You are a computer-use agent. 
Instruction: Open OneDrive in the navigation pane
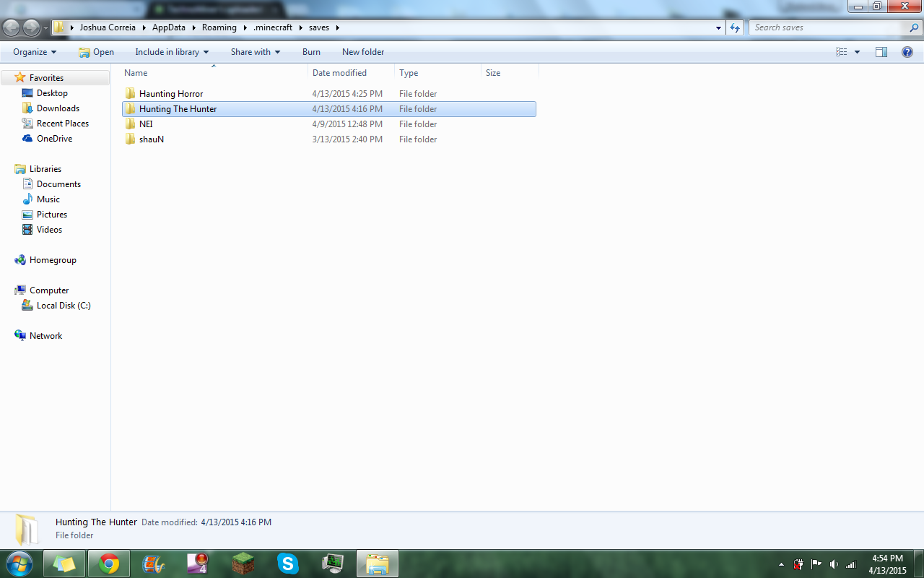point(54,139)
